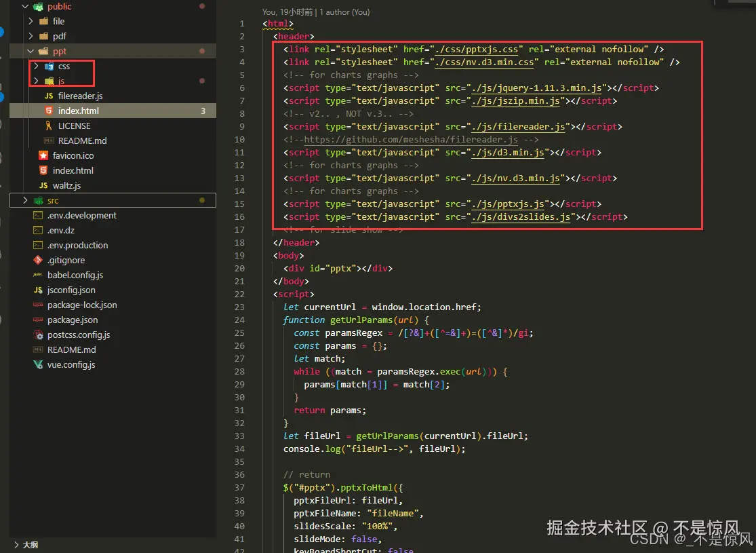Click the problem count badge 3
The height and width of the screenshot is (553, 756).
(203, 111)
